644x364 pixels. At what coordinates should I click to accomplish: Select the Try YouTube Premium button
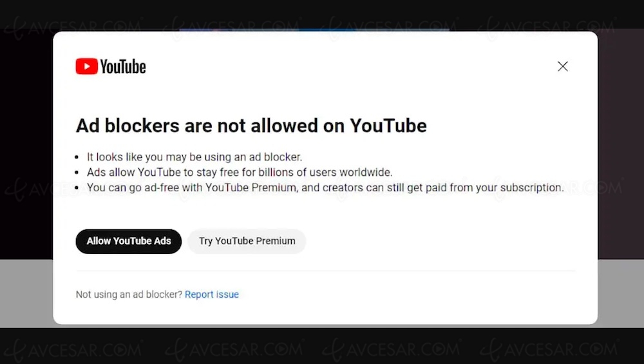[x=247, y=241]
